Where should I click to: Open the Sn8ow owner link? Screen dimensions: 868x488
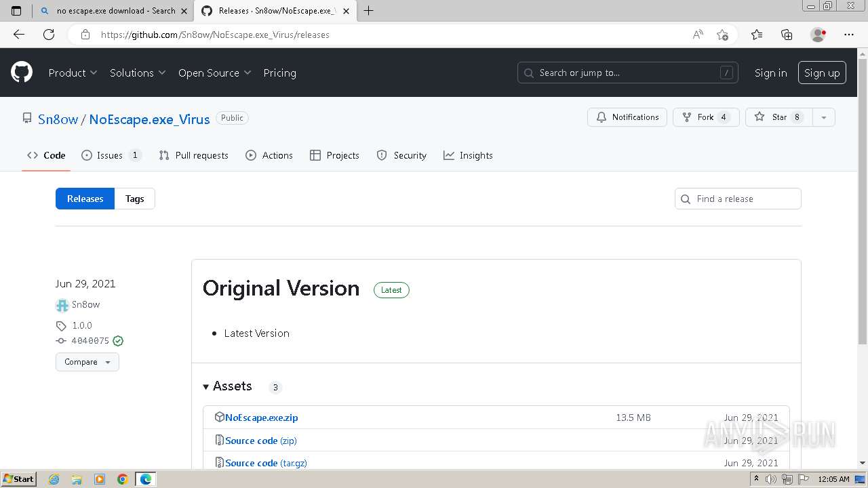coord(58,119)
